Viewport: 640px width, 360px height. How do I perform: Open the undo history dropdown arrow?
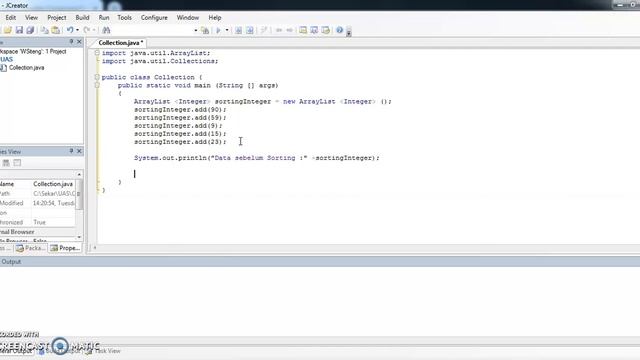[77, 30]
